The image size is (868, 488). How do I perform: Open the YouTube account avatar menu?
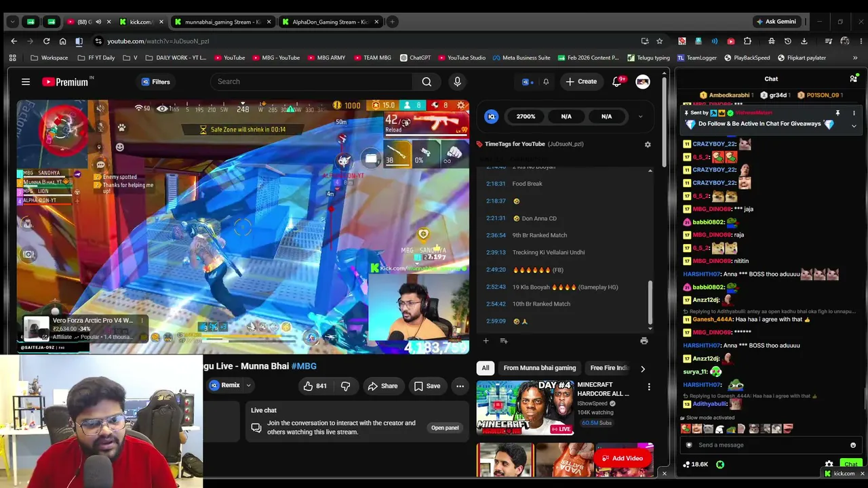pyautogui.click(x=643, y=82)
